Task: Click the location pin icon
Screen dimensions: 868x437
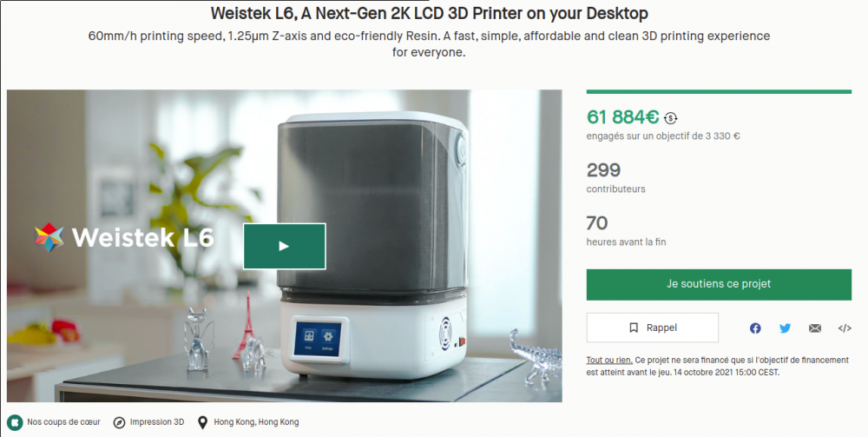Action: pyautogui.click(x=204, y=422)
